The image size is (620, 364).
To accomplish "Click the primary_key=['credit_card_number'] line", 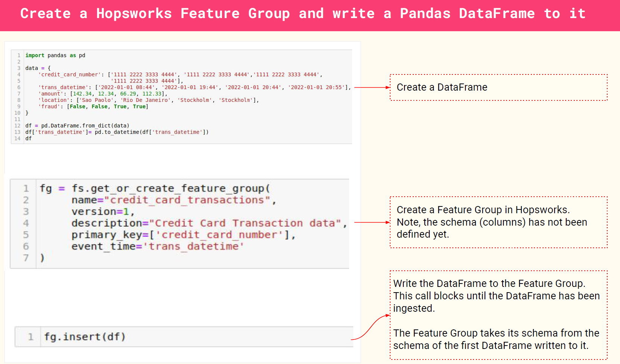I will click(x=184, y=235).
